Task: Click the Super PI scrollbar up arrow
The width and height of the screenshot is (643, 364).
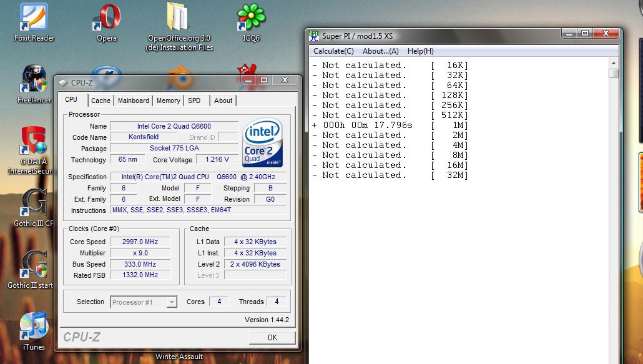Action: (614, 63)
